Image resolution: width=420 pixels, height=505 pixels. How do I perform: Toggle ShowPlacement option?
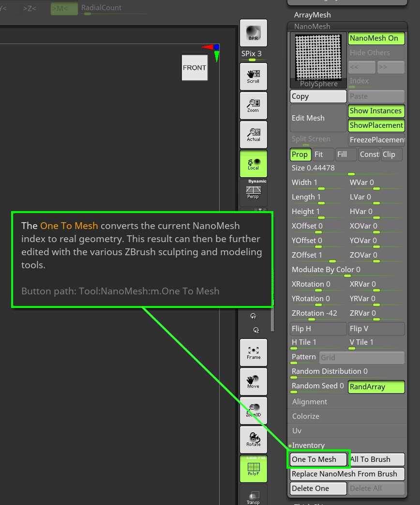click(x=376, y=125)
